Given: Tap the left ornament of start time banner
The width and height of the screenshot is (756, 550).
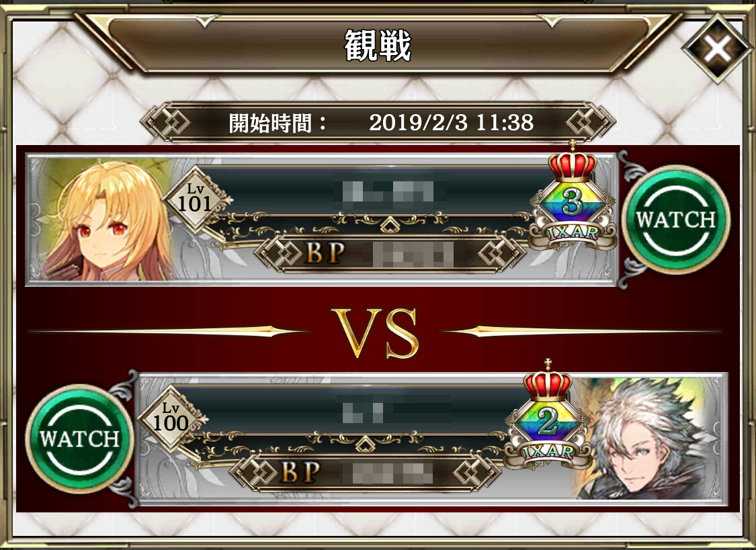Looking at the screenshot, I should 167,122.
